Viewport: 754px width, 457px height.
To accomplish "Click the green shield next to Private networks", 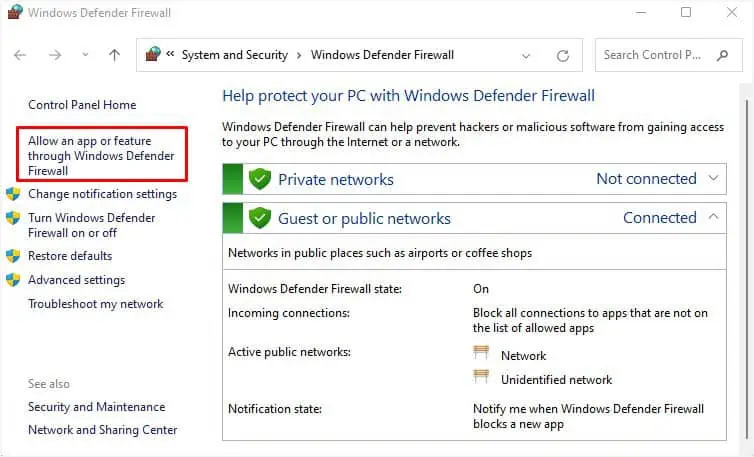I will 260,180.
